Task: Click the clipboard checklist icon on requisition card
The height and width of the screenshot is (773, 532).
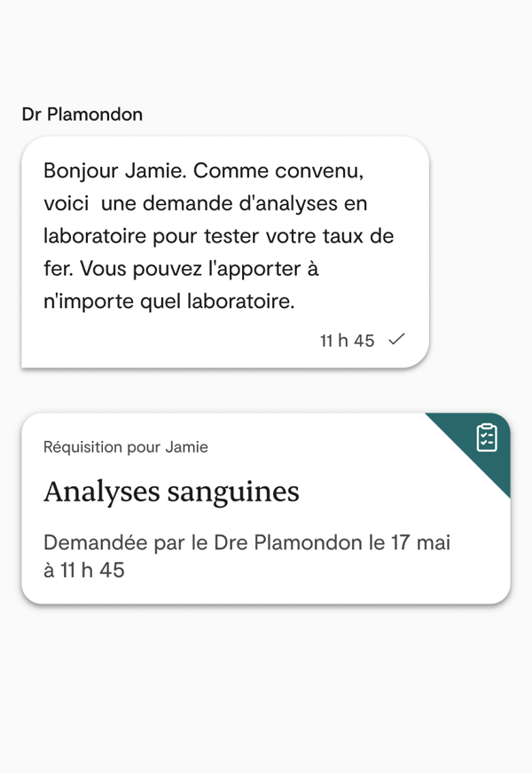Action: coord(487,438)
